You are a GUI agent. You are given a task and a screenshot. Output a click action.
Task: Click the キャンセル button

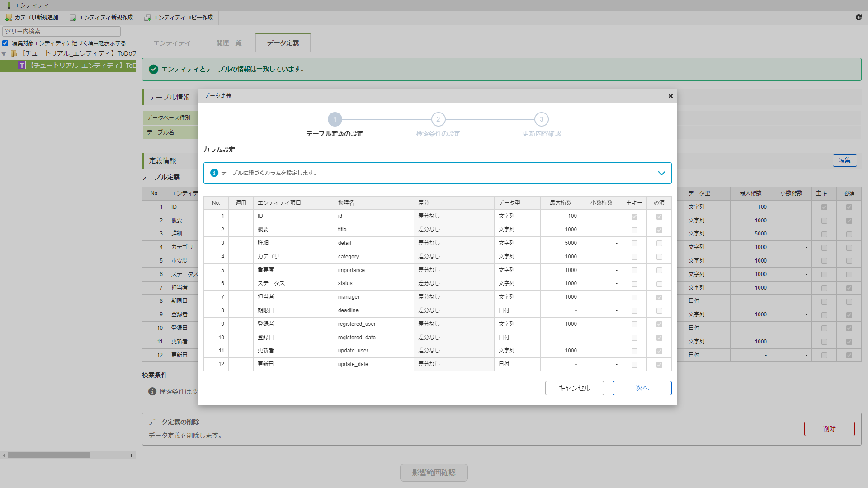tap(574, 388)
